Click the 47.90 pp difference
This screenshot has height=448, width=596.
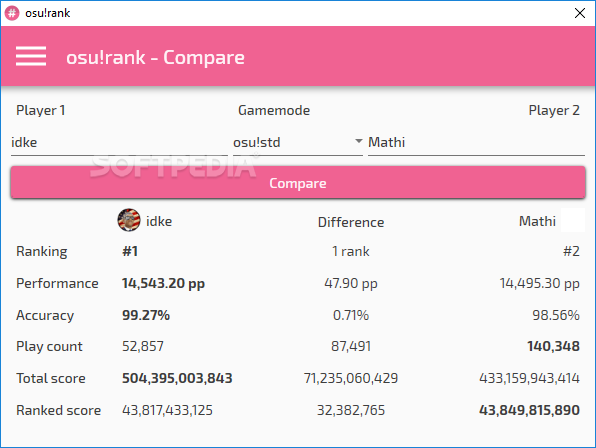coord(351,284)
